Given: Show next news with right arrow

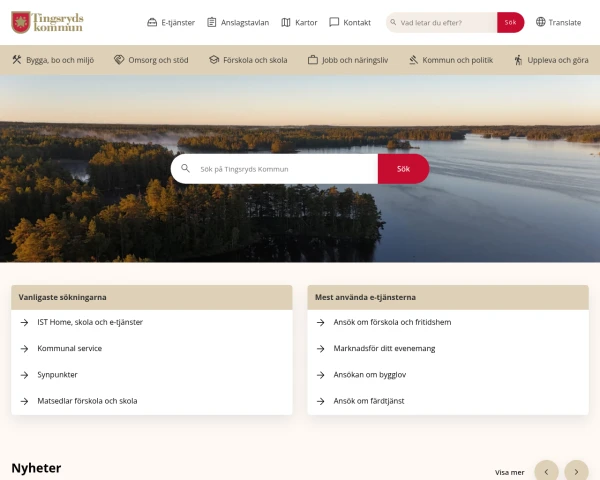Looking at the screenshot, I should pyautogui.click(x=576, y=472).
